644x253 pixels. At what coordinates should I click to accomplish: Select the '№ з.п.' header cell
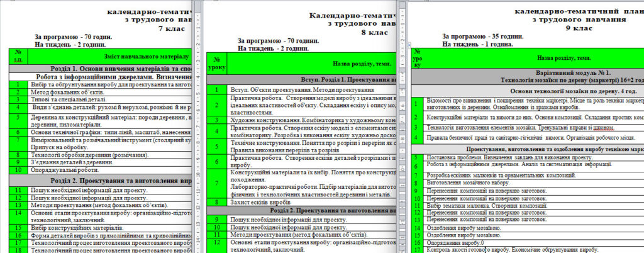[18, 56]
